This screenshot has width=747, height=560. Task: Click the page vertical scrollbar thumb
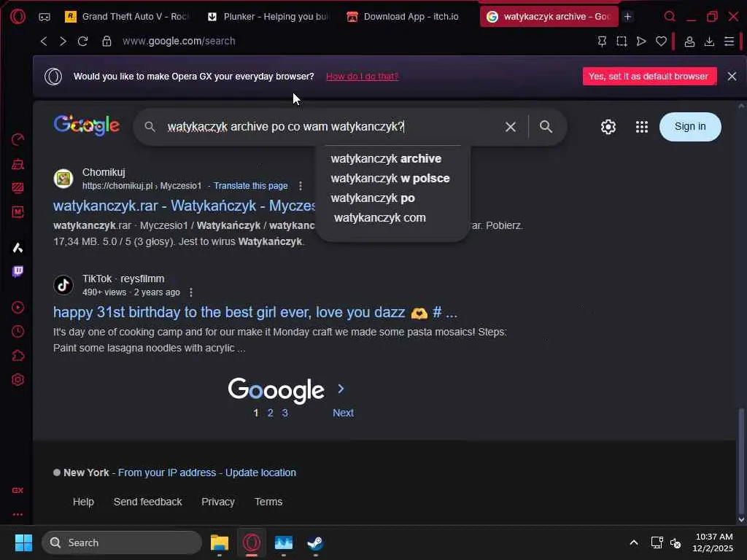pyautogui.click(x=741, y=459)
